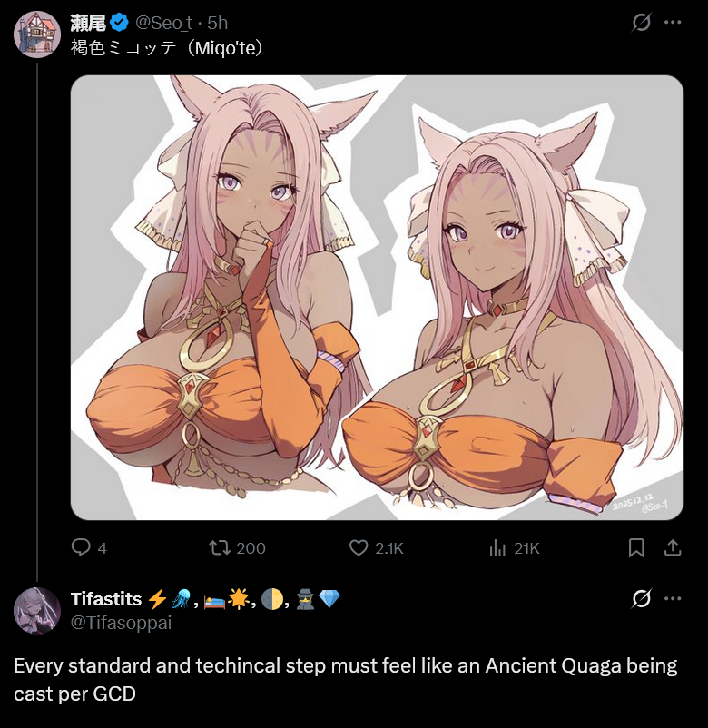Click the @Seo_t handle link
708x728 pixels.
tap(163, 23)
